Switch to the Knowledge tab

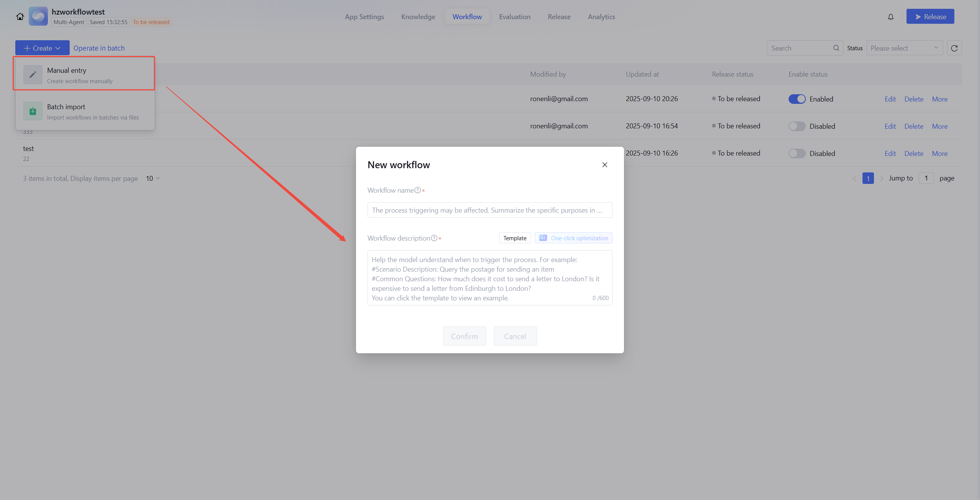(418, 17)
